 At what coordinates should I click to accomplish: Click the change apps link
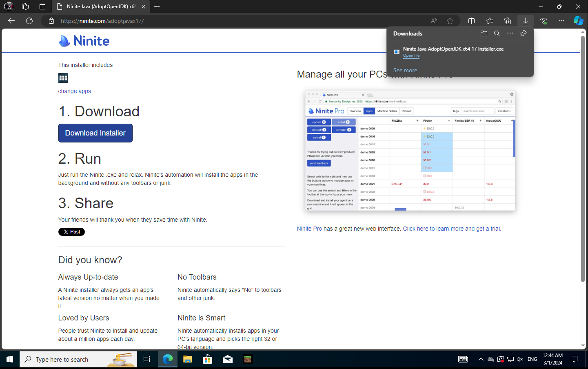(74, 91)
